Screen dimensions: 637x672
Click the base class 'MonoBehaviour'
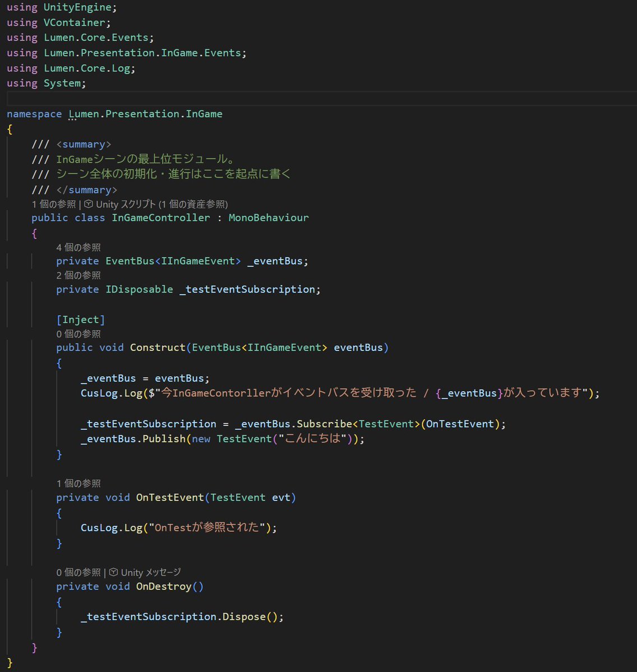(269, 217)
